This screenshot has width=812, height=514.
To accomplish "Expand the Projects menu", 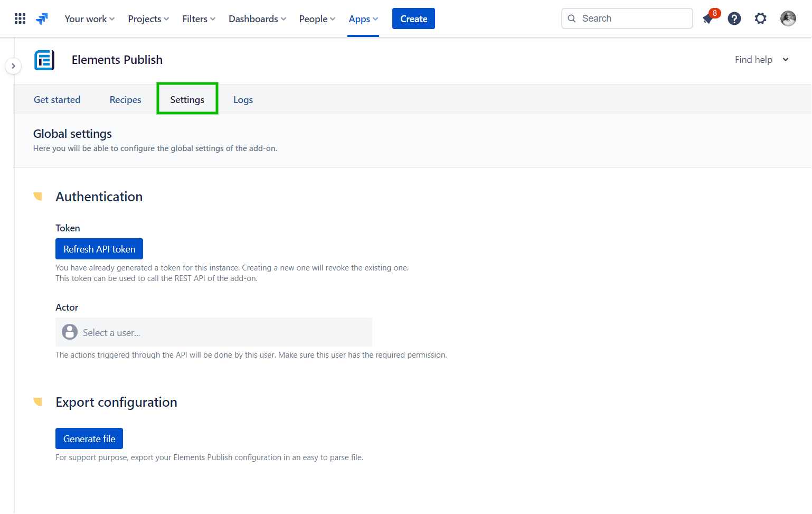I will coord(148,19).
